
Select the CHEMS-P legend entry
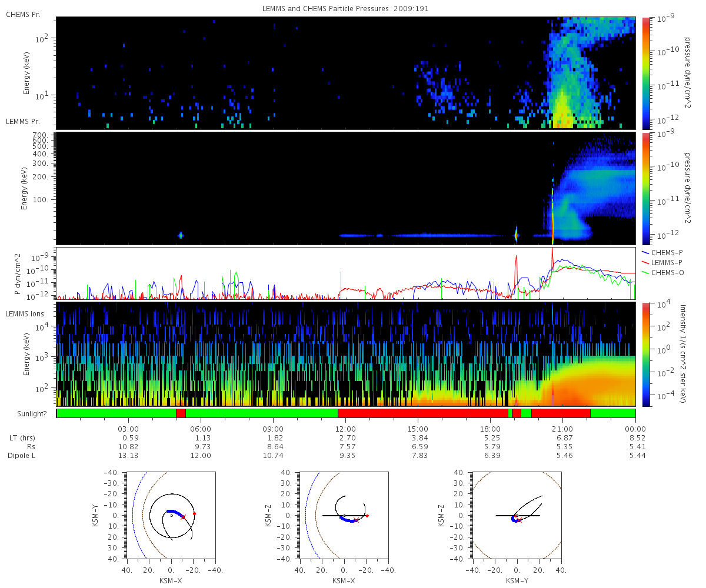coord(661,252)
